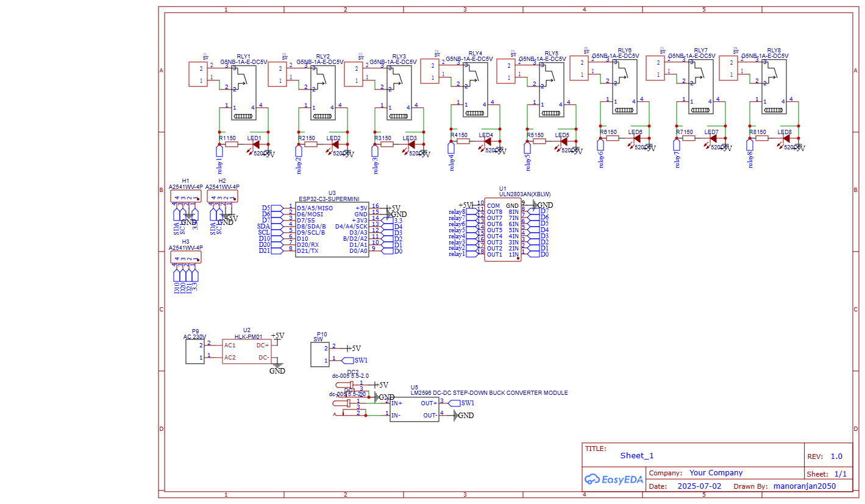Click the H1 header connector
Viewport: 865px width, 504px height.
[186, 196]
